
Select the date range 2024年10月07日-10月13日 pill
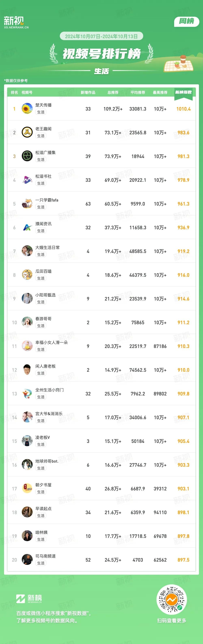pos(101,36)
